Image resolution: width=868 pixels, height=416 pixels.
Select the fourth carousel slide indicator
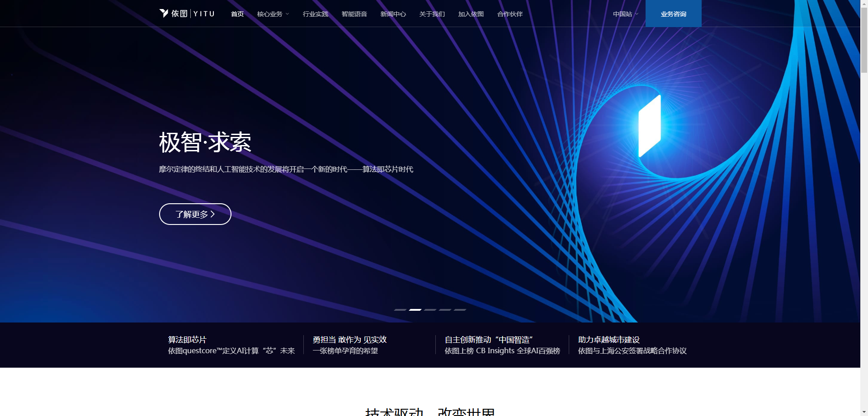(x=445, y=310)
